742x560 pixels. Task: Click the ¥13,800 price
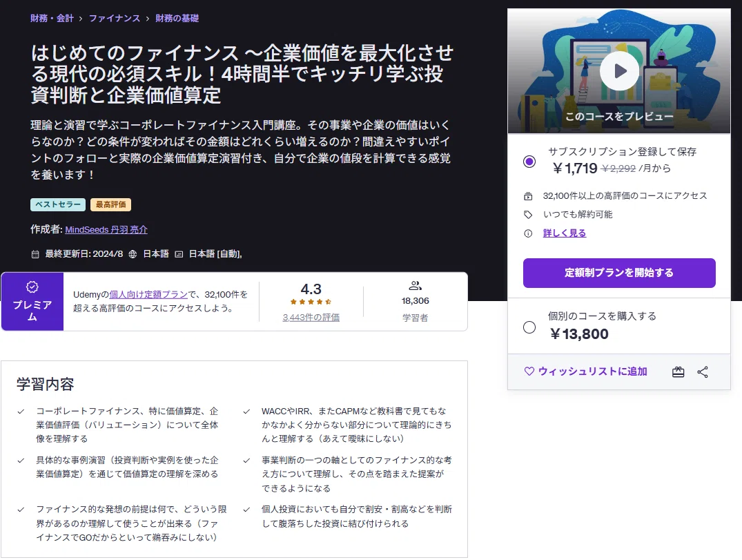coord(579,334)
